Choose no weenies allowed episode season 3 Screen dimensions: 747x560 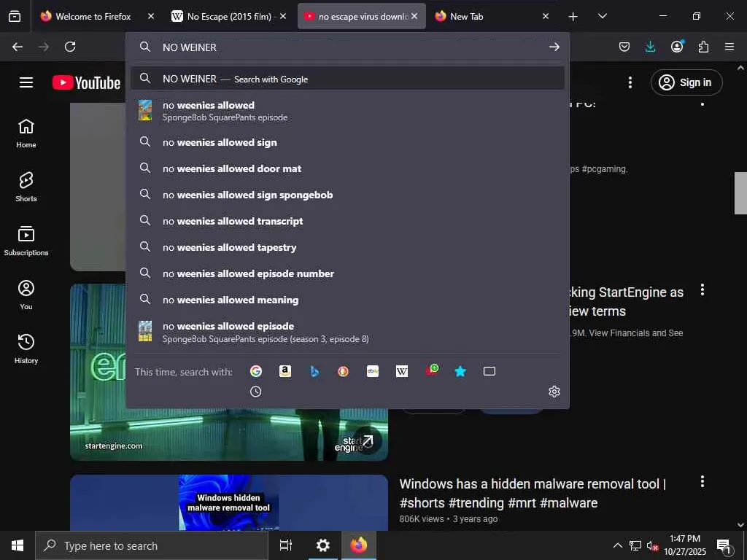(x=348, y=332)
